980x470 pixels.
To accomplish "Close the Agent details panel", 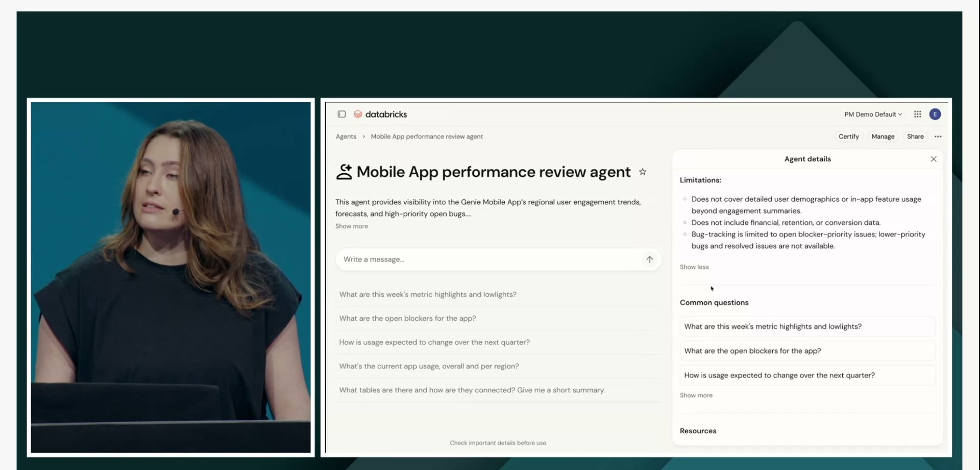I will 934,159.
